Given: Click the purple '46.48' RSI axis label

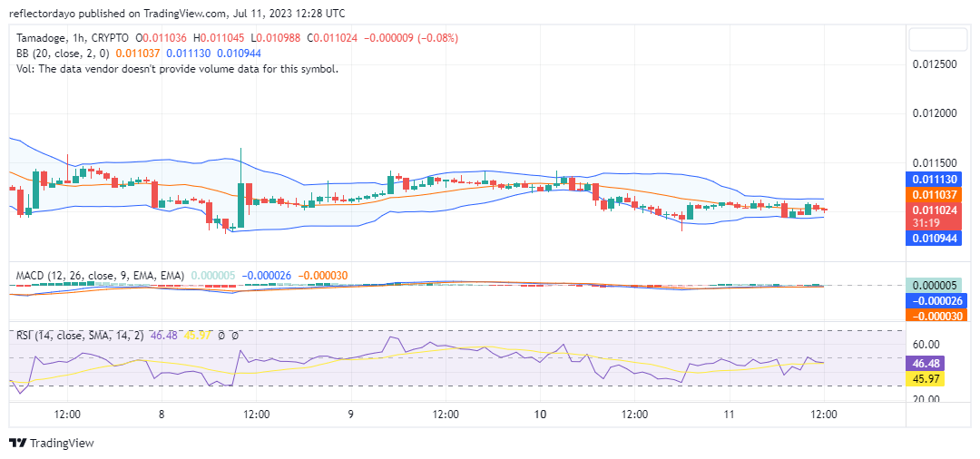Looking at the screenshot, I should point(926,364).
